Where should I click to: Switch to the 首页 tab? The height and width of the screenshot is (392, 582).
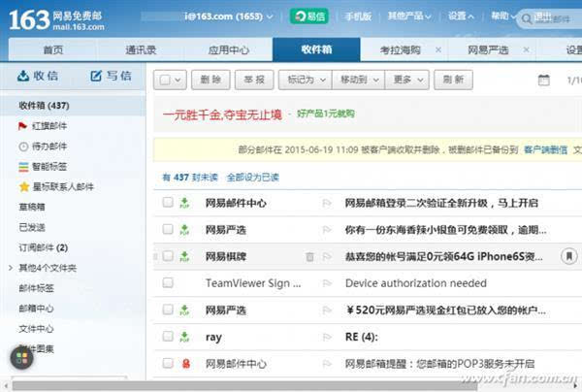coord(52,49)
